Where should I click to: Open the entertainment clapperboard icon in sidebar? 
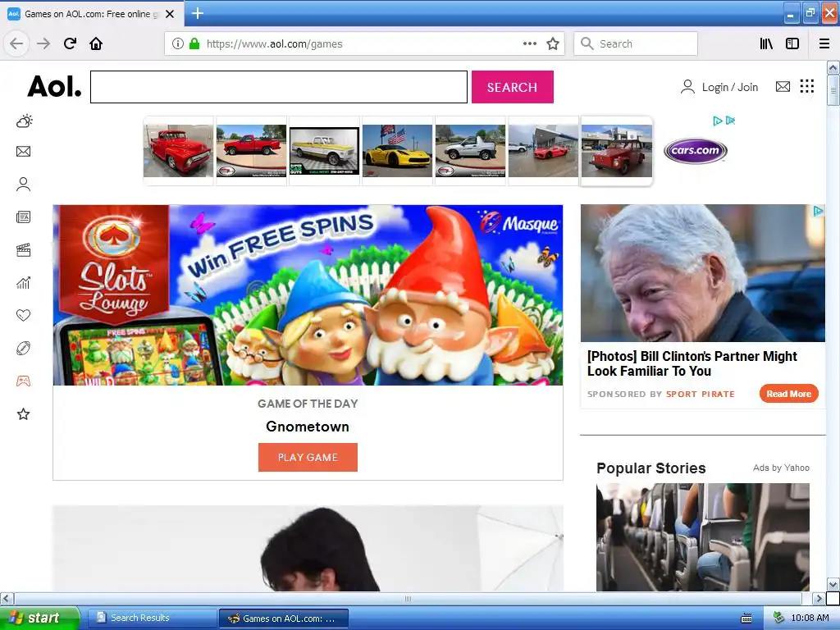(24, 250)
